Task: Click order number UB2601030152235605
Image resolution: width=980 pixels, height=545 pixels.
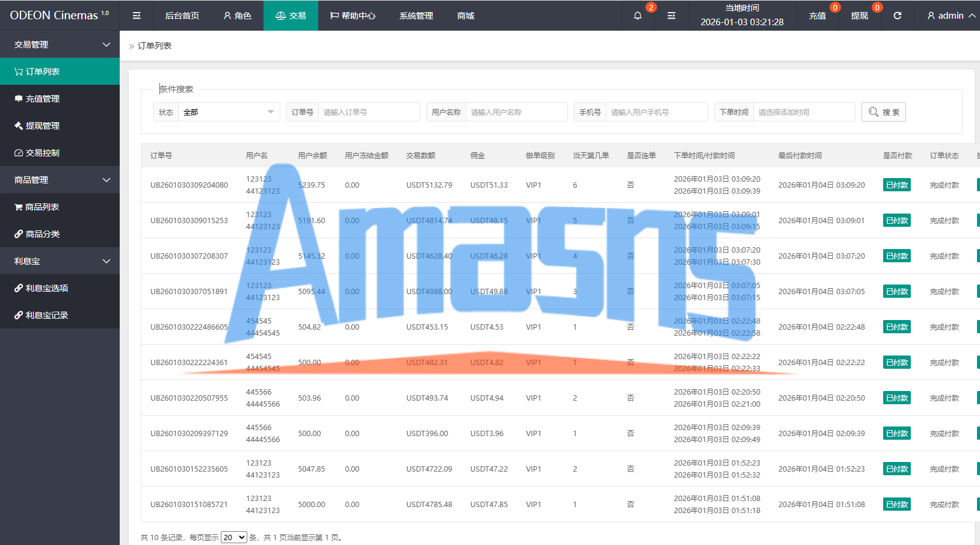Action: [189, 469]
